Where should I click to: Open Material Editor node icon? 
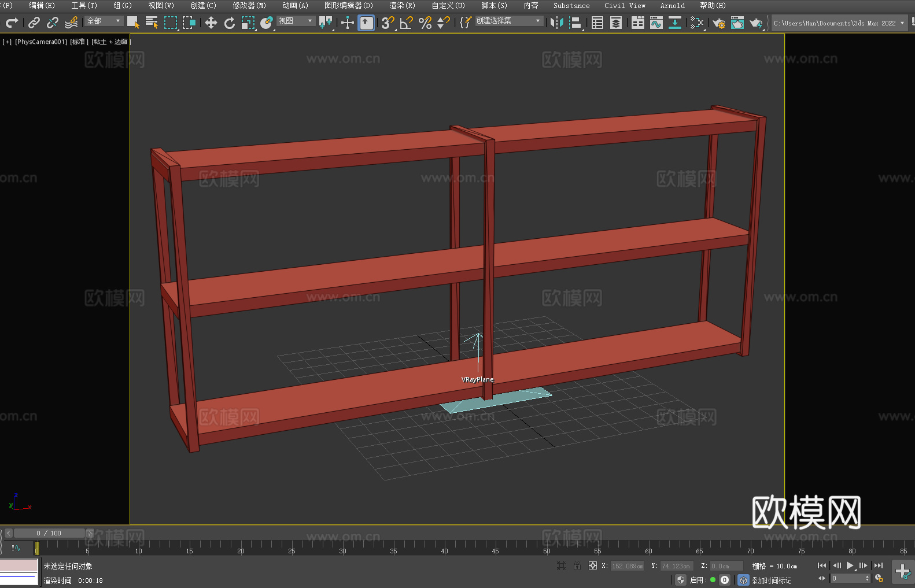click(x=697, y=23)
